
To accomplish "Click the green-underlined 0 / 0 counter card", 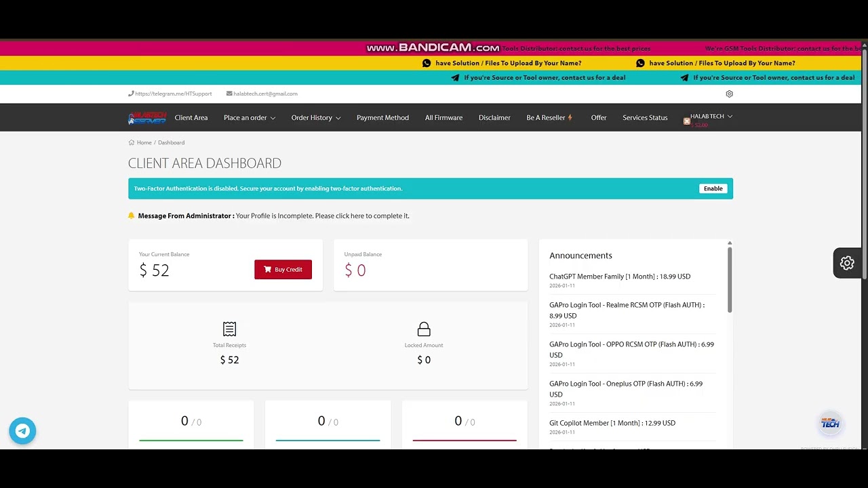I will click(x=191, y=424).
